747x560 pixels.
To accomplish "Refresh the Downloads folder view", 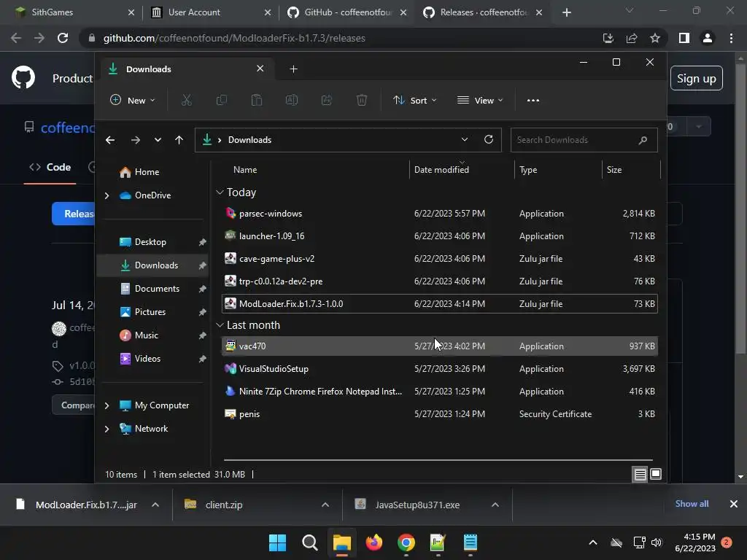I will (488, 139).
